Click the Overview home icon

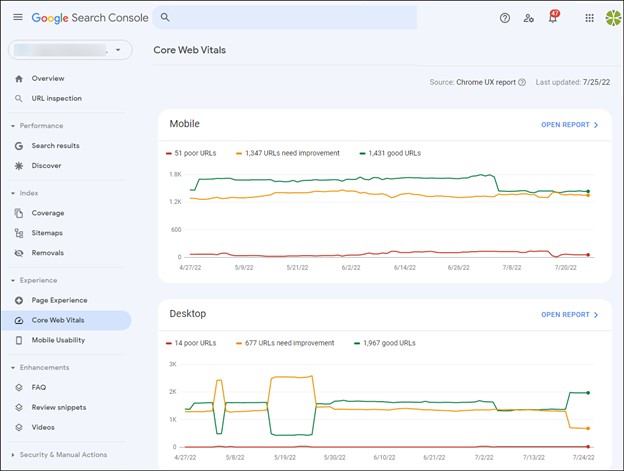click(19, 78)
